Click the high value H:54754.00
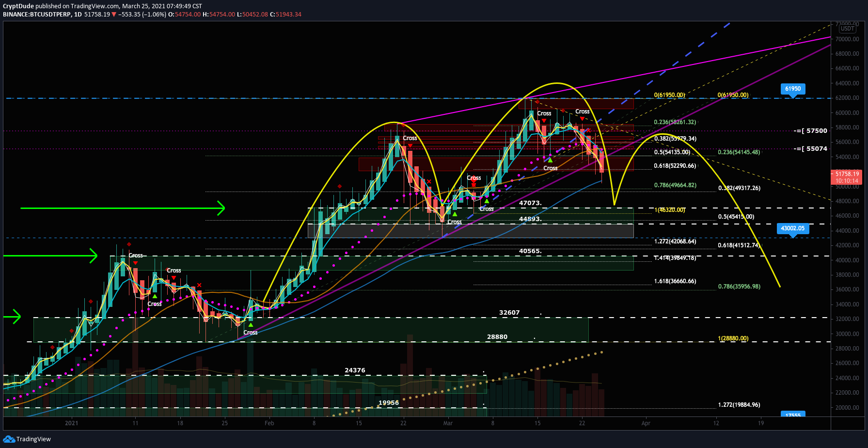The width and height of the screenshot is (868, 448). coord(219,15)
